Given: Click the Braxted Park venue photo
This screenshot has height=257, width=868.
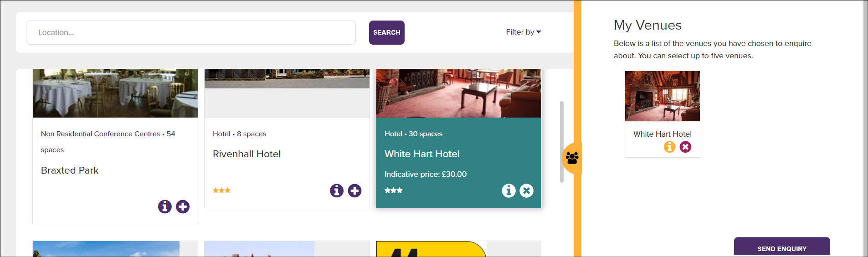Looking at the screenshot, I should coord(115,93).
